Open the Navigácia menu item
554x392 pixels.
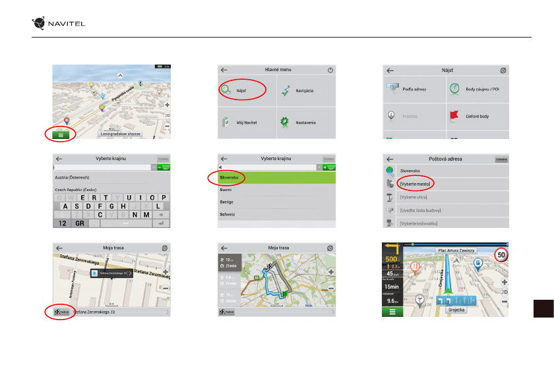(x=305, y=90)
